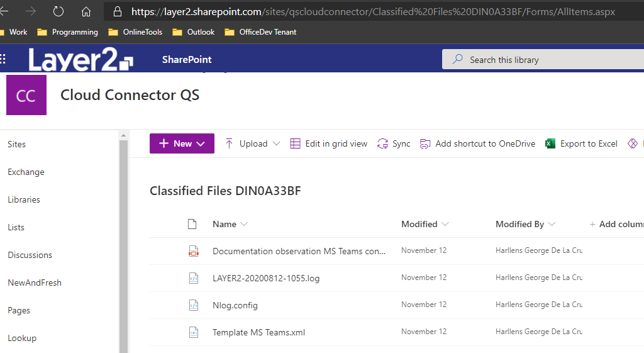Open the SharePoint app launcher waffle
The image size is (644, 353).
click(x=3, y=59)
